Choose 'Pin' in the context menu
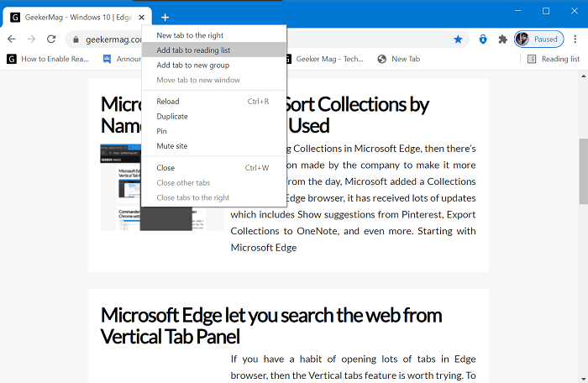Image resolution: width=588 pixels, height=383 pixels. point(213,131)
